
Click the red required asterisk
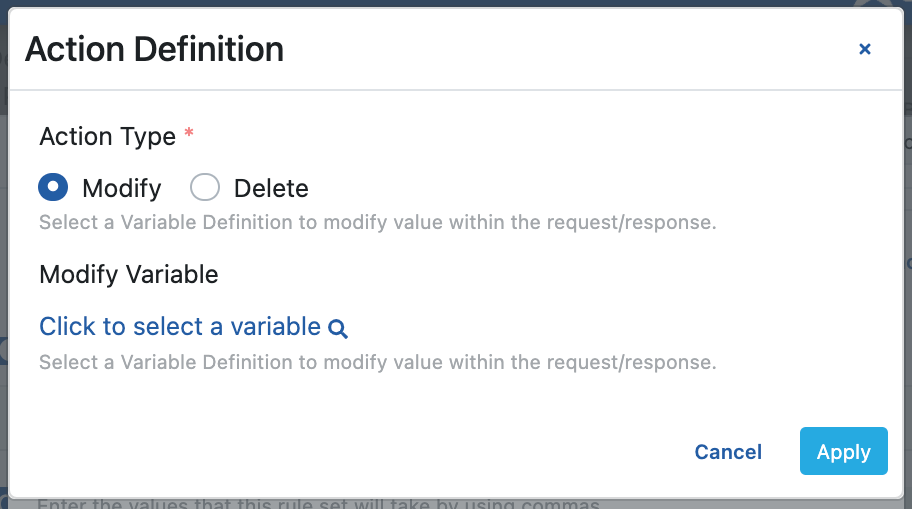pos(189,134)
